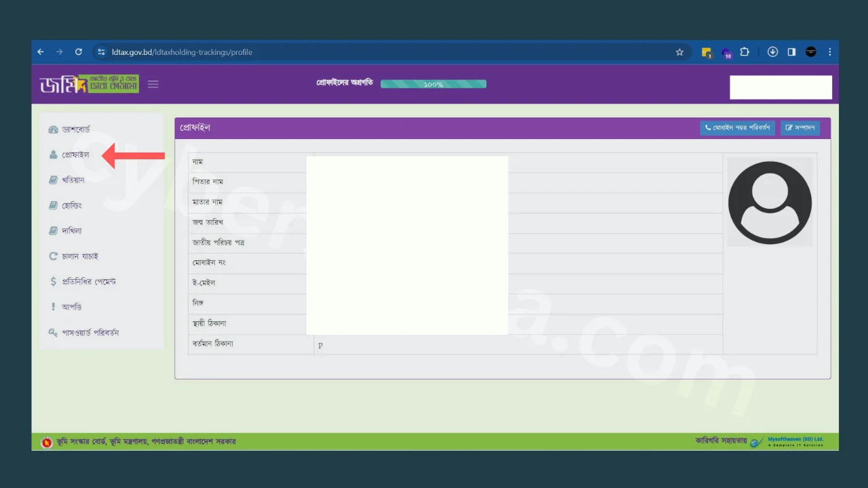The height and width of the screenshot is (488, 868).
Task: Go back with the browser back arrow
Action: click(41, 52)
